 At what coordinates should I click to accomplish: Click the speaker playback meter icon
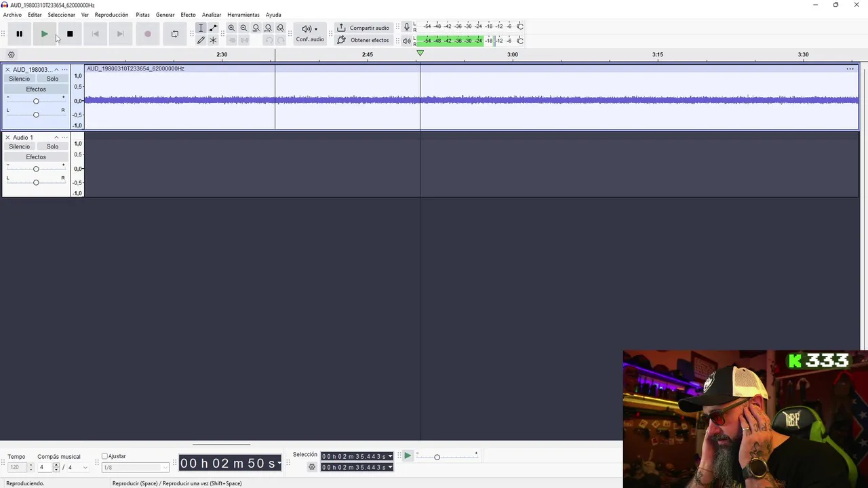click(406, 41)
